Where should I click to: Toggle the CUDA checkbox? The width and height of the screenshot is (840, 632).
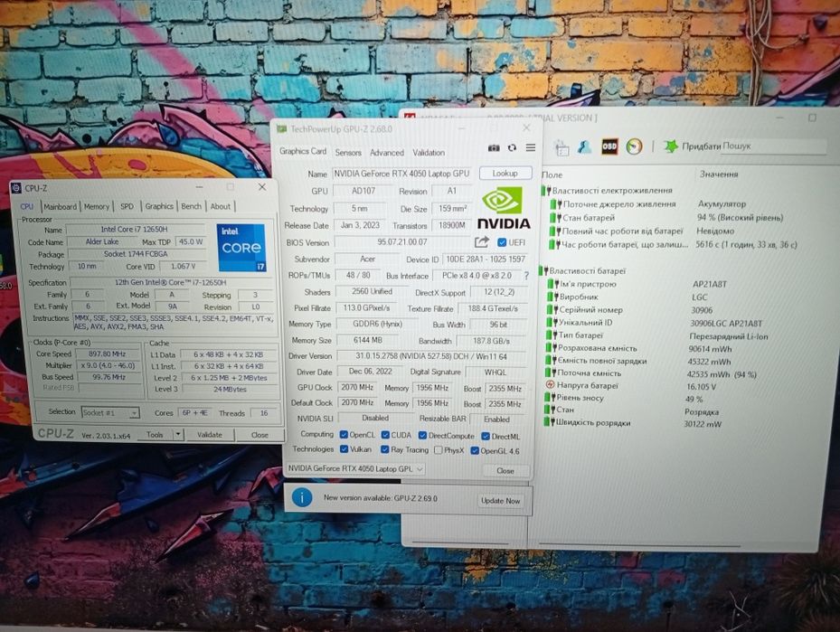click(x=385, y=435)
